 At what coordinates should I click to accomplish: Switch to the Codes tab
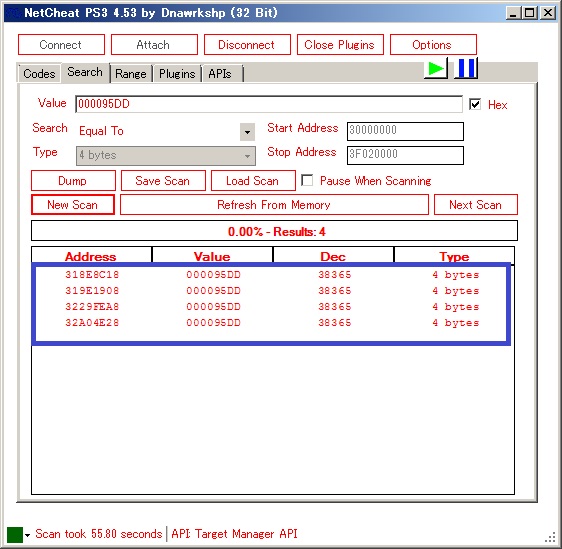point(39,74)
